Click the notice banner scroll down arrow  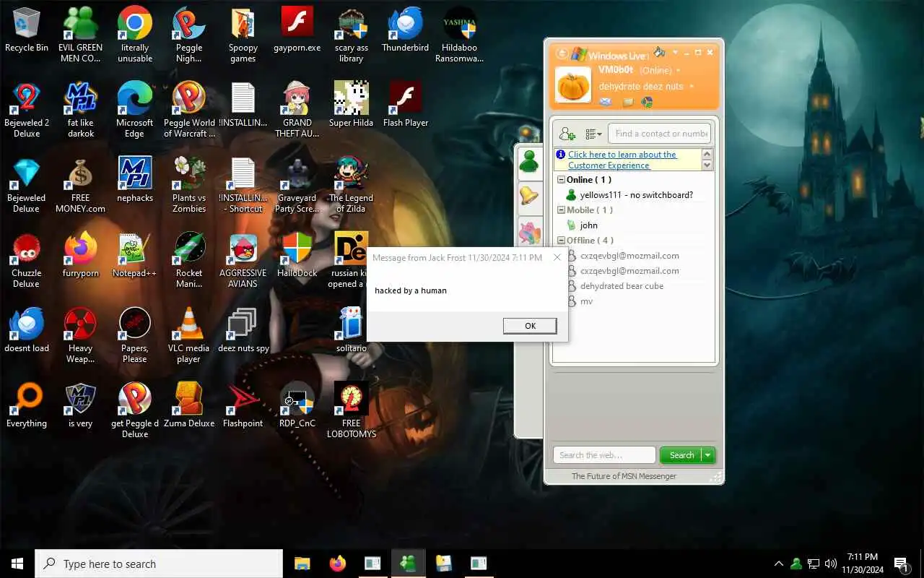707,165
